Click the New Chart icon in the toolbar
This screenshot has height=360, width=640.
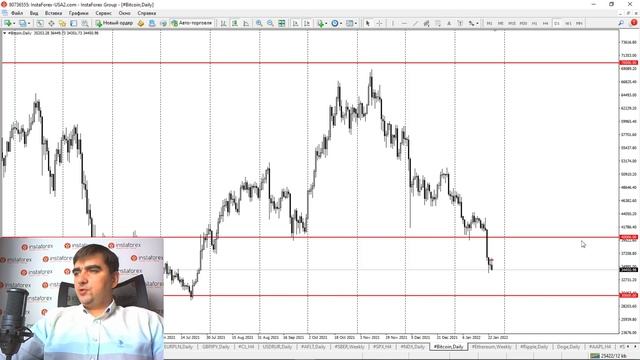(9, 23)
